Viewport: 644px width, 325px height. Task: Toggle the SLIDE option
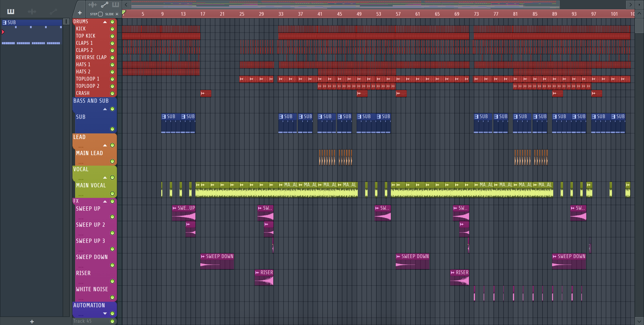(117, 14)
